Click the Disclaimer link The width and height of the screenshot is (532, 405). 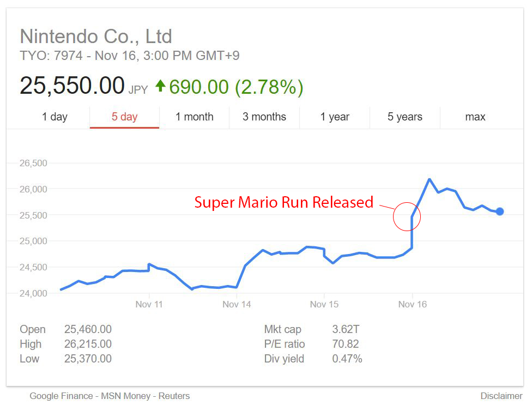tap(501, 396)
